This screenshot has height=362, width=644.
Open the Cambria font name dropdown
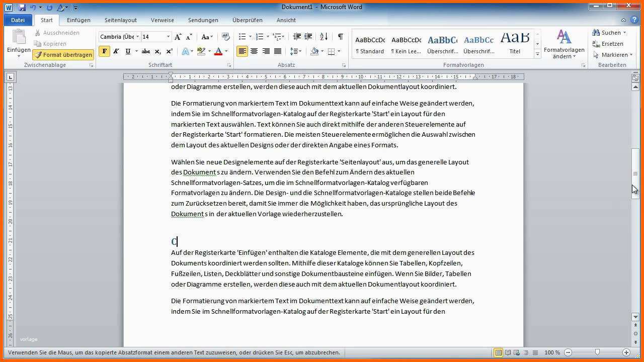137,37
